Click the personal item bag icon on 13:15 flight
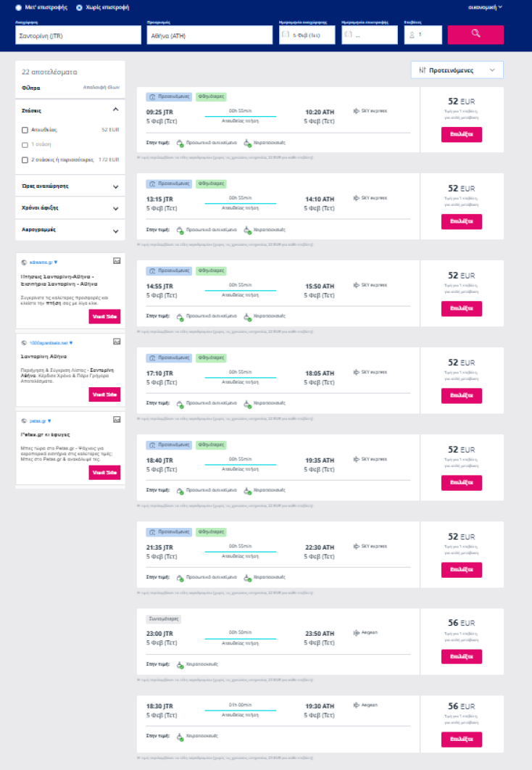This screenshot has height=770, width=532. click(x=180, y=230)
